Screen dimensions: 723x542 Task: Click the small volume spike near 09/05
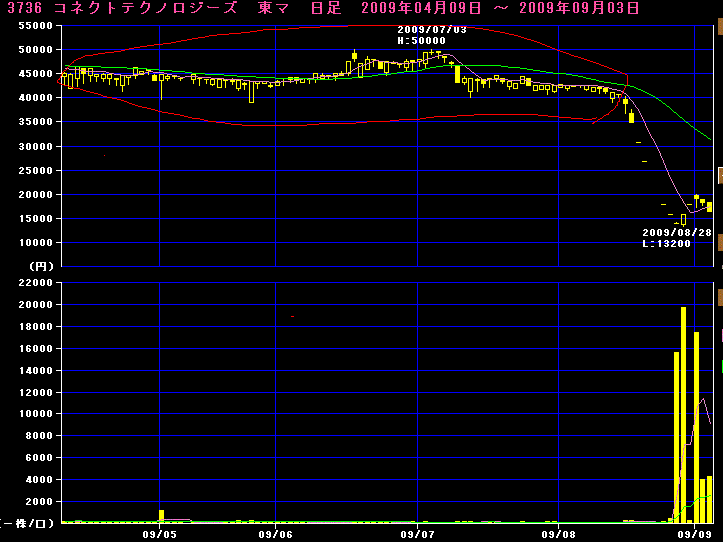click(x=161, y=516)
